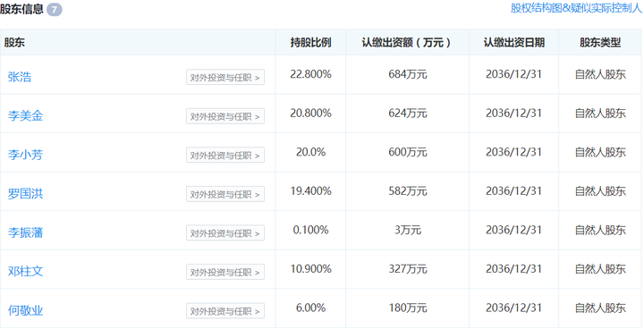Open shareholder 何敬业 profile
This screenshot has width=644, height=329.
(25, 310)
